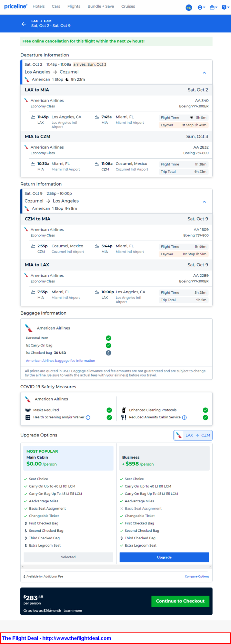Go to the Flights tab
Viewport: 231px width, 644px height.
coord(74,6)
